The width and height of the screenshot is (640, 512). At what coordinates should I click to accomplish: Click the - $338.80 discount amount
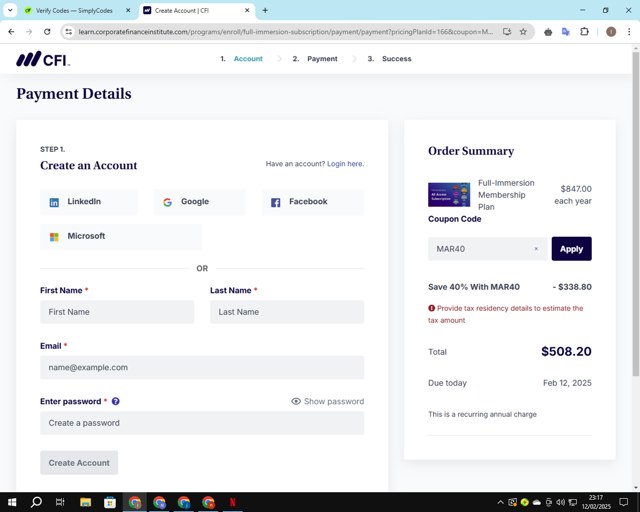click(572, 287)
